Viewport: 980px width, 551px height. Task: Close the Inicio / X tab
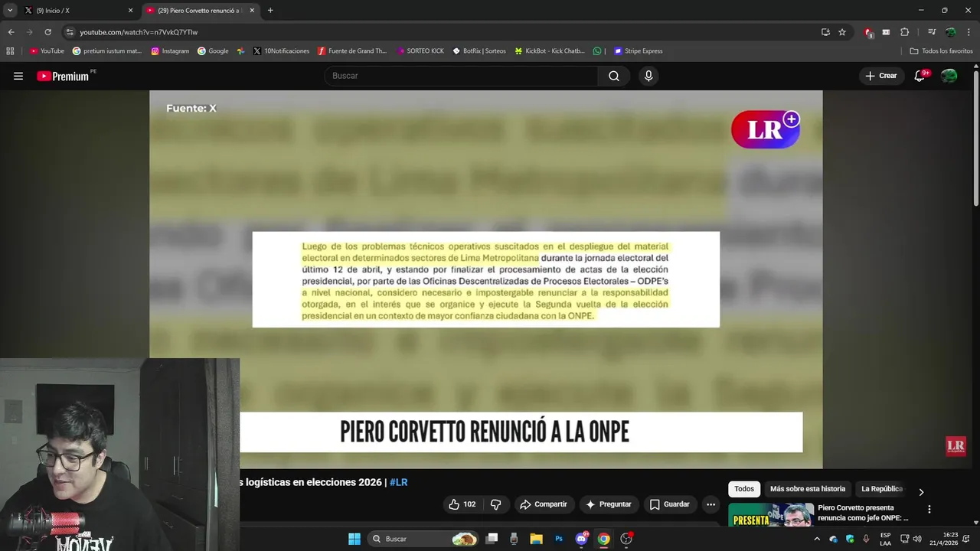point(130,11)
